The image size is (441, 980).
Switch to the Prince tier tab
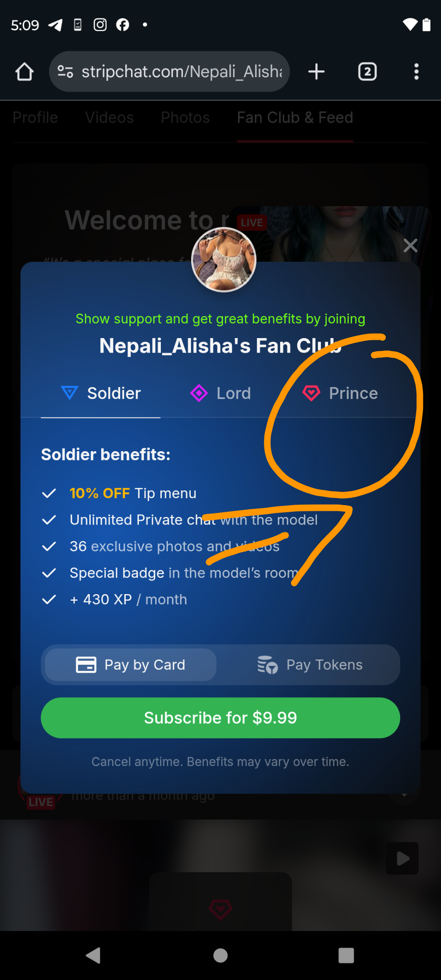[x=340, y=393]
